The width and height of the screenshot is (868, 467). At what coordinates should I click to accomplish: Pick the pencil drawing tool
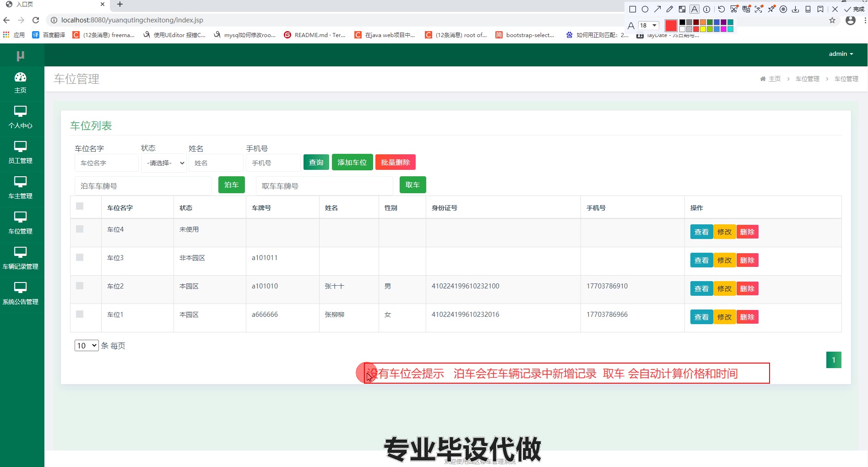[x=670, y=9]
